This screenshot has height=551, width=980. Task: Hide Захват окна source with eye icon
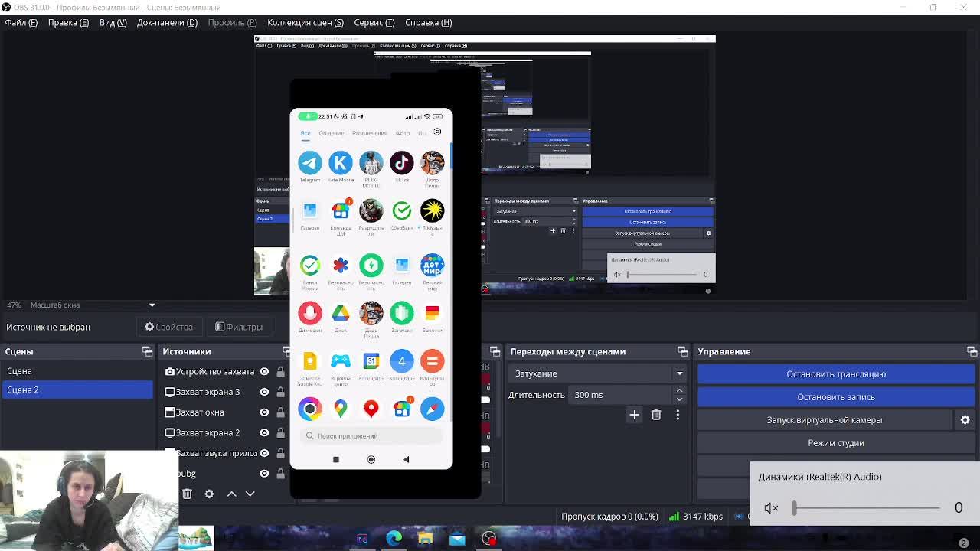pyautogui.click(x=264, y=412)
